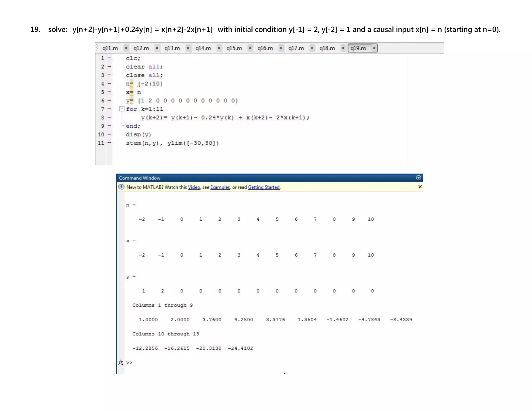Close the q11.m tab
This screenshot has height=411, width=532.
pyautogui.click(x=126, y=48)
